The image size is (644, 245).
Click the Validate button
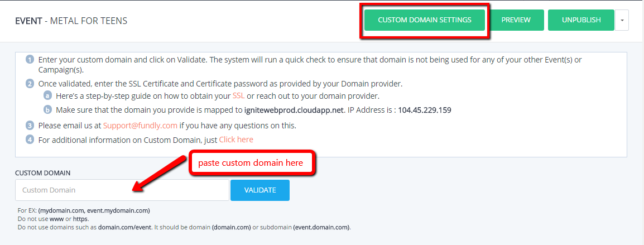point(260,190)
